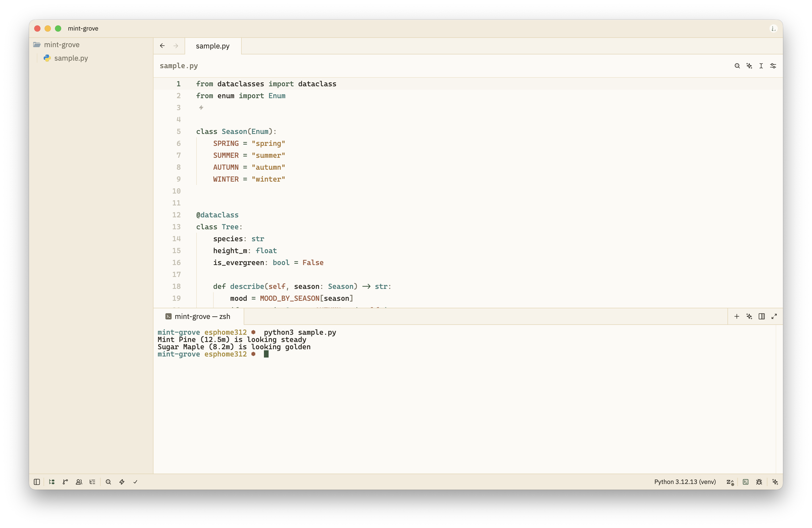This screenshot has width=812, height=528.
Task: Toggle the left dock panel icon
Action: (x=37, y=482)
